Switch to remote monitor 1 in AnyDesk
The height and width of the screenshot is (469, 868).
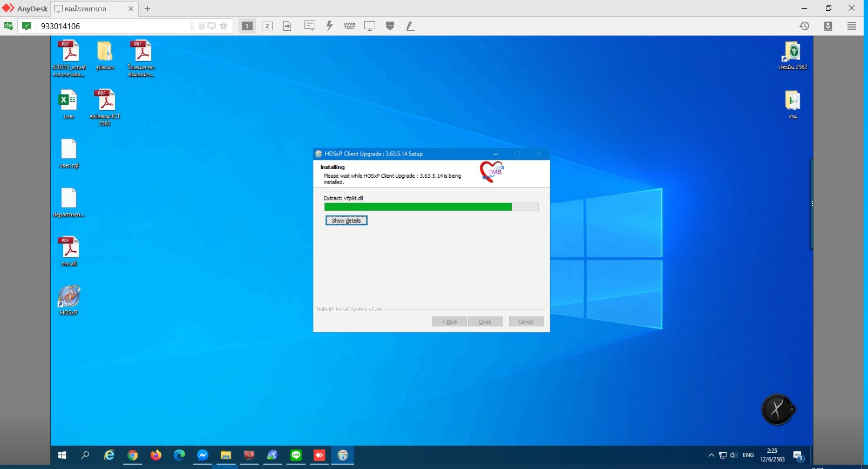coord(247,26)
